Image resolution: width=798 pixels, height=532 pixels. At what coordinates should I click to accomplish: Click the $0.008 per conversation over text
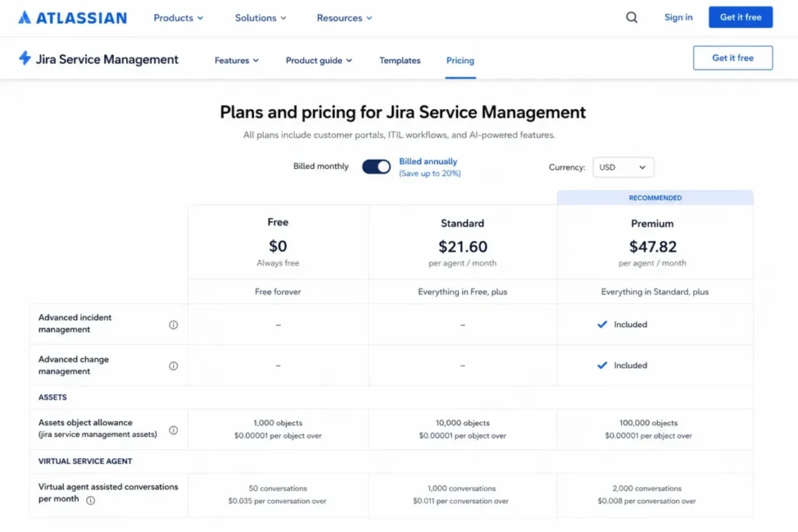(x=647, y=501)
